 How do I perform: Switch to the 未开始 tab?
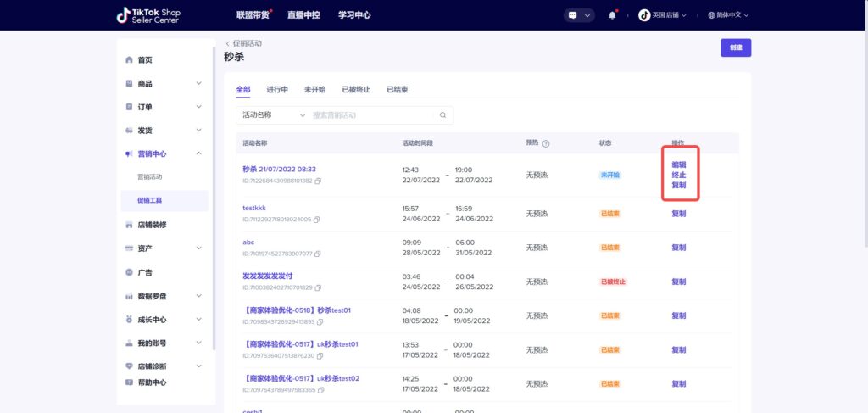(x=314, y=90)
